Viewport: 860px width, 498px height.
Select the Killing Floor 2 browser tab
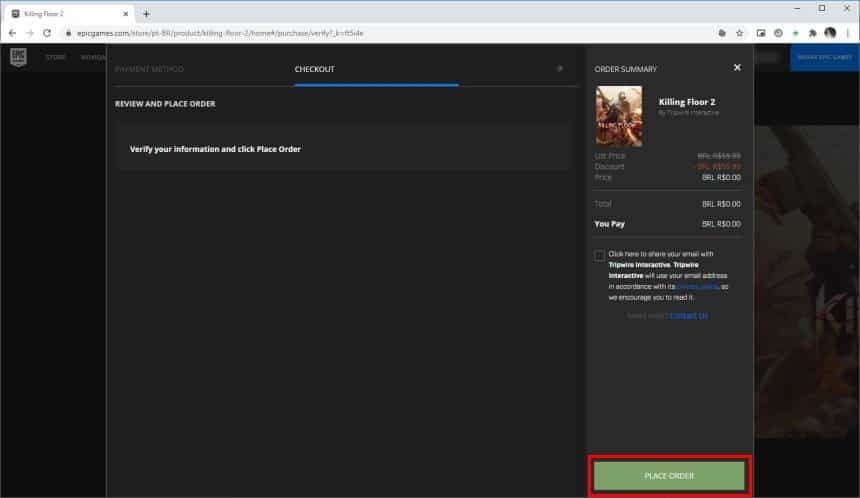point(69,14)
